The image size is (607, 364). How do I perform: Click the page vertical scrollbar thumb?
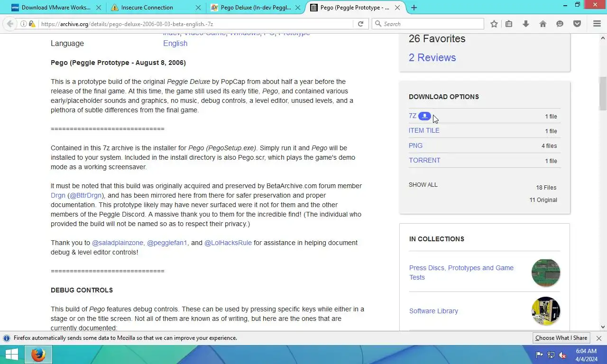(x=603, y=93)
